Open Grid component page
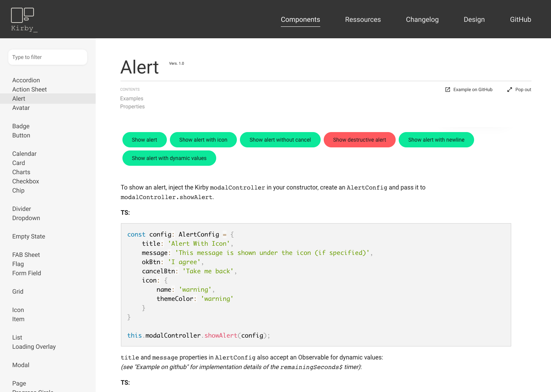The width and height of the screenshot is (551, 392). tap(18, 291)
